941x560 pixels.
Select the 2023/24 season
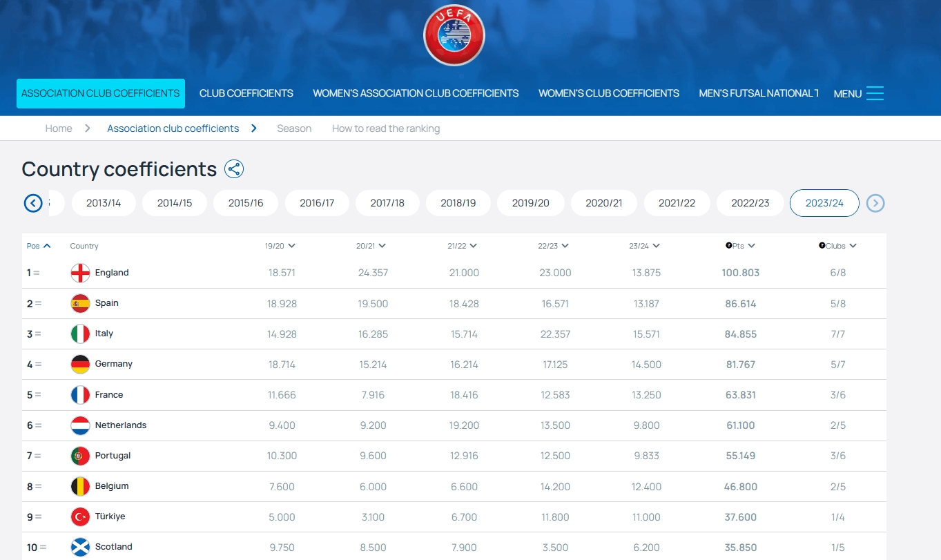(824, 203)
